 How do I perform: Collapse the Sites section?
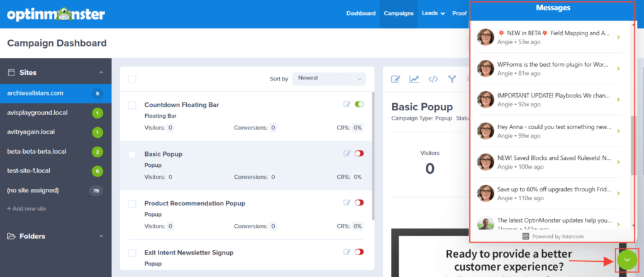[x=101, y=73]
